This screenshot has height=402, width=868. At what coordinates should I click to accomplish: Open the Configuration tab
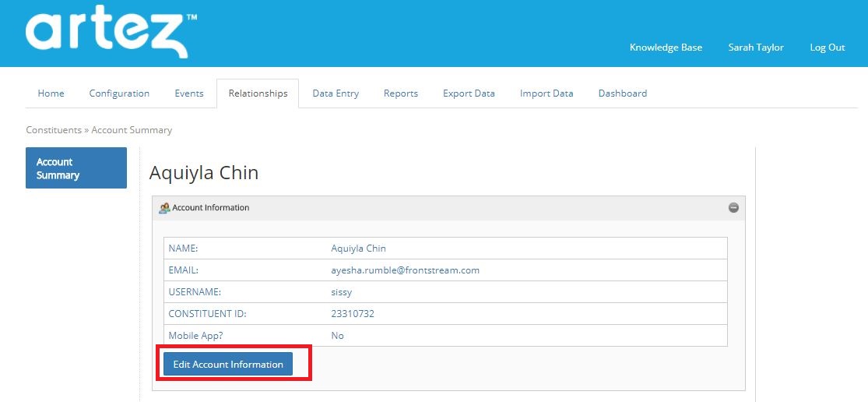point(120,93)
